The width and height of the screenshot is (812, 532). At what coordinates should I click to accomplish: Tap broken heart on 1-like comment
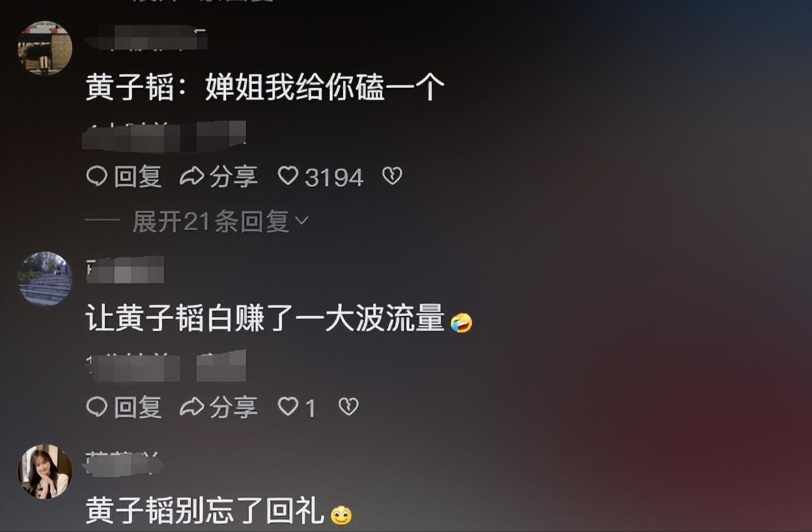(348, 406)
